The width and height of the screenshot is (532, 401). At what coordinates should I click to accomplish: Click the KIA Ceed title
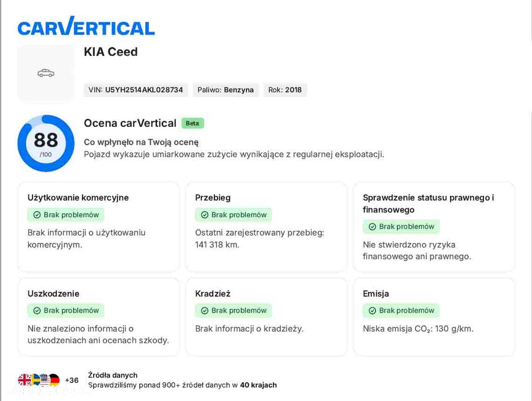(111, 52)
